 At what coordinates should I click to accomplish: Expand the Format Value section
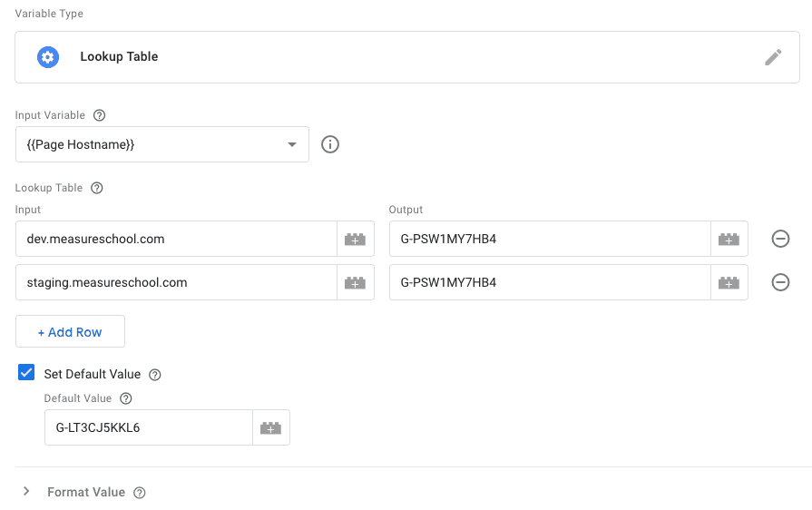pos(27,492)
